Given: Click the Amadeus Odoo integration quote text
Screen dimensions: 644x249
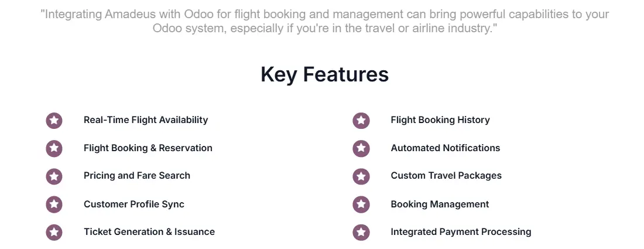Looking at the screenshot, I should [324, 21].
